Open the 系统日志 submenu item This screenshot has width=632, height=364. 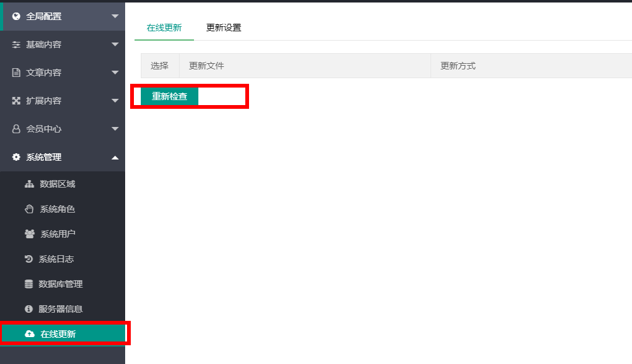[63, 259]
